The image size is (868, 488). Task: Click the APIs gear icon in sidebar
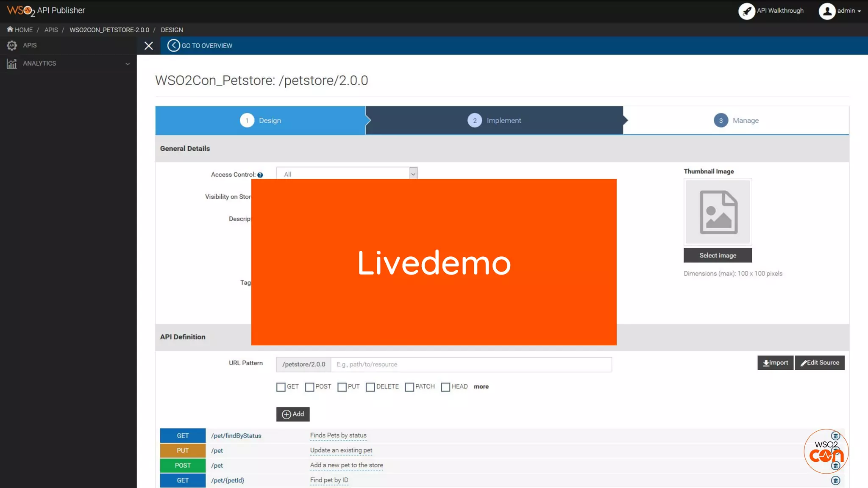coord(12,45)
